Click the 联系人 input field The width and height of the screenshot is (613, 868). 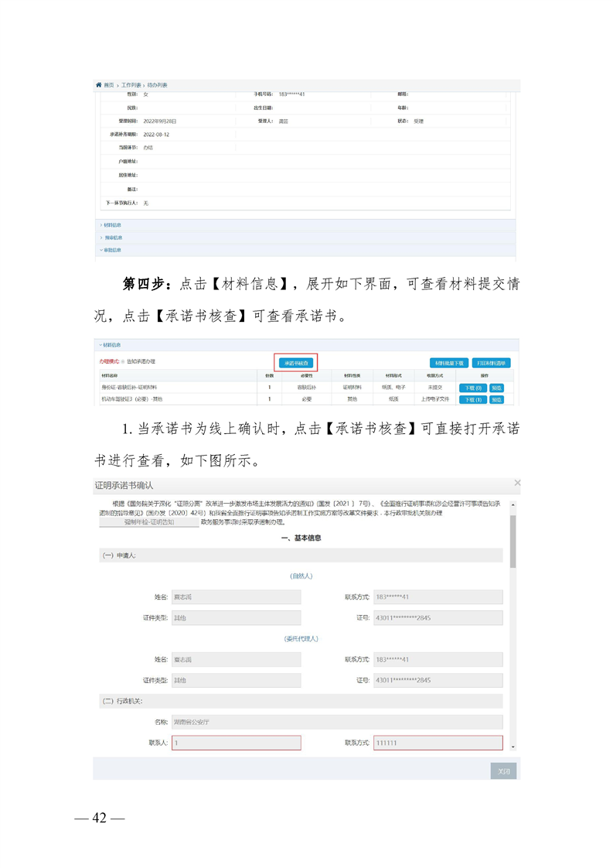236,743
